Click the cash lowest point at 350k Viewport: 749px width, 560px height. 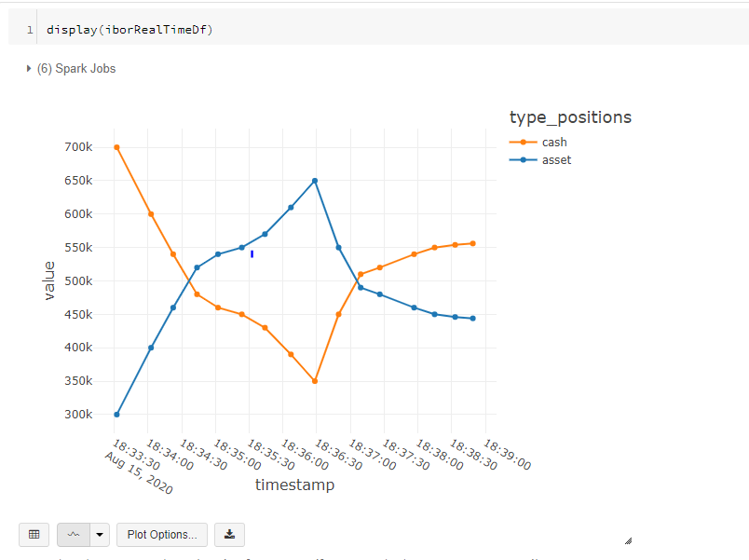pyautogui.click(x=315, y=381)
